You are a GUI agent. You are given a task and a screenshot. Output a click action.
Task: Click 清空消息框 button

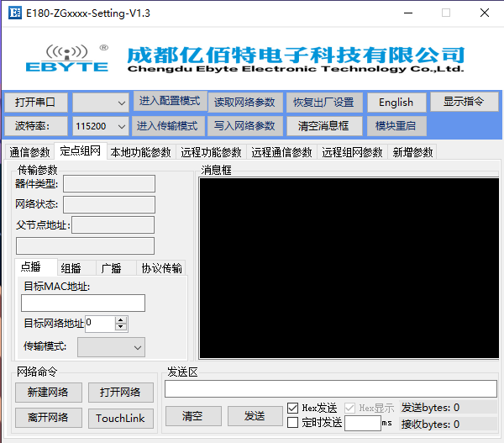tap(324, 126)
